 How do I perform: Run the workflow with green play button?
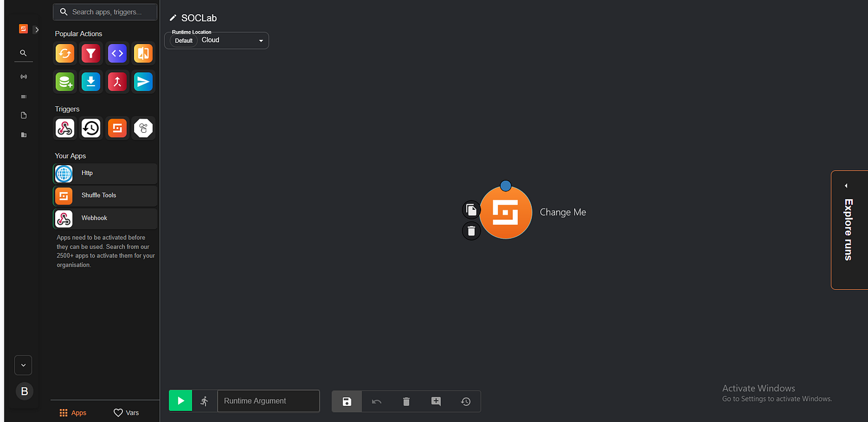[x=180, y=401]
